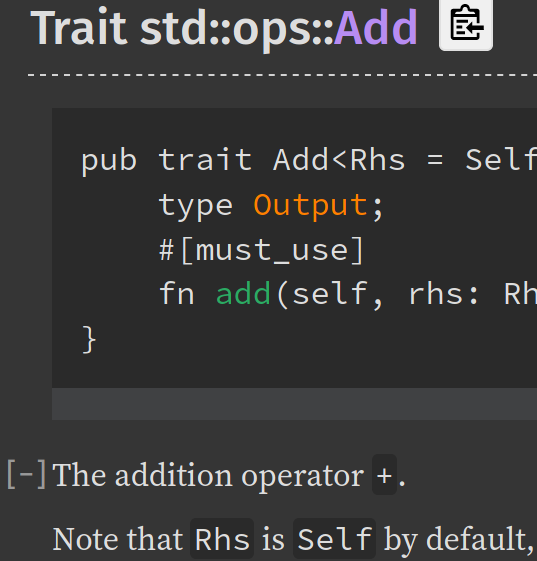Image resolution: width=537 pixels, height=561 pixels.
Task: Collapse docs with the [-] toggle
Action: (x=26, y=475)
